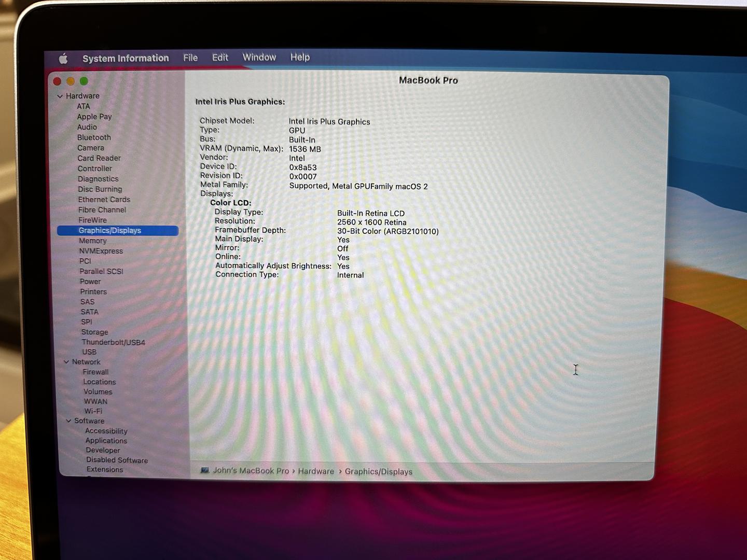Open the Window menu

click(x=259, y=57)
